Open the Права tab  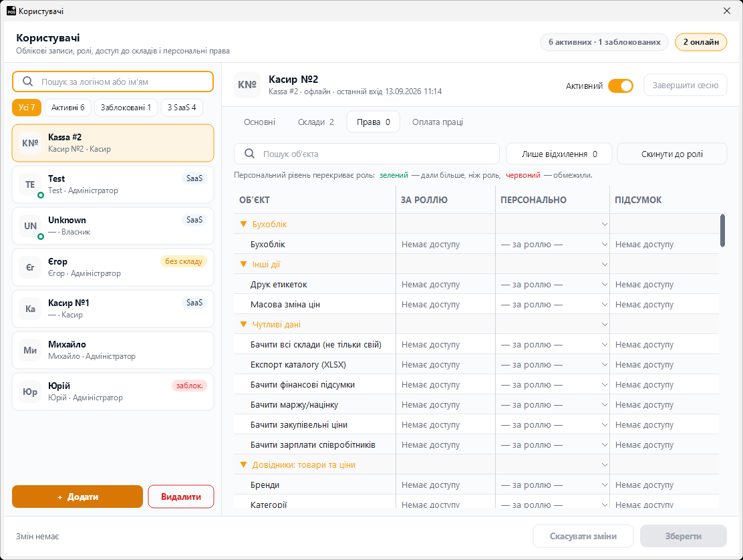[x=374, y=122]
